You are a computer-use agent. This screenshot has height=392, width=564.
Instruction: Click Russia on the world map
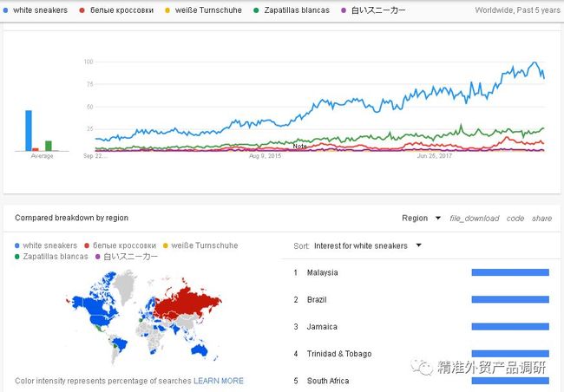(187, 304)
